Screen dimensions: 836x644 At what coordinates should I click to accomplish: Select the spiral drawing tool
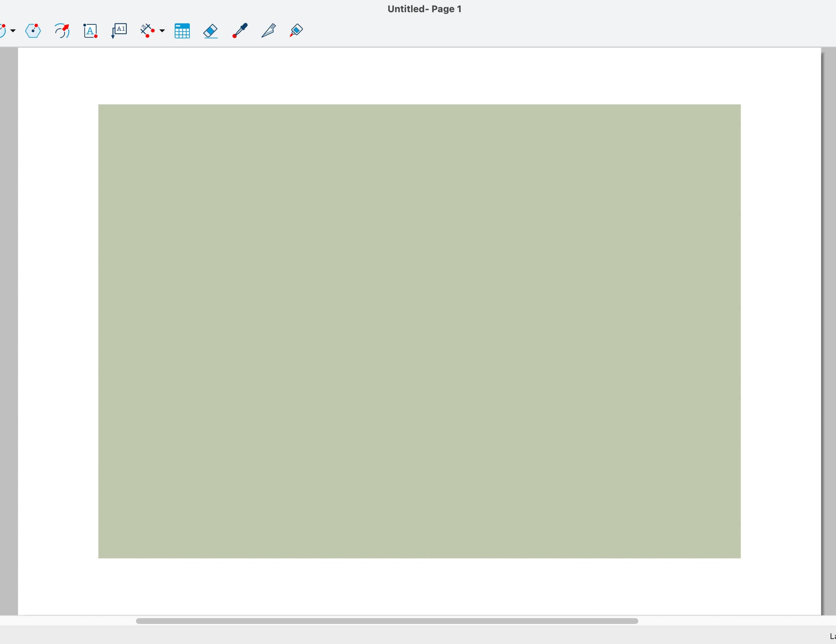click(62, 31)
